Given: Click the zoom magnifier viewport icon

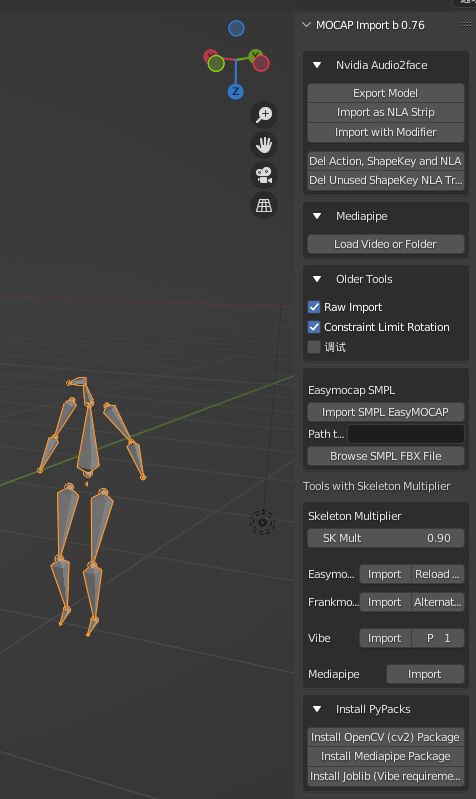Looking at the screenshot, I should [264, 114].
